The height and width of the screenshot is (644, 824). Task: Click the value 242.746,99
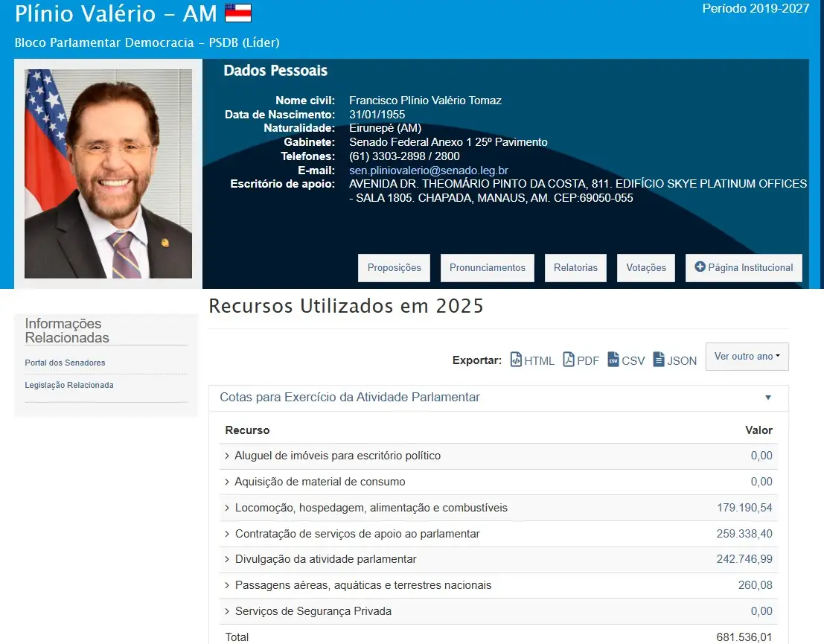[x=744, y=559]
